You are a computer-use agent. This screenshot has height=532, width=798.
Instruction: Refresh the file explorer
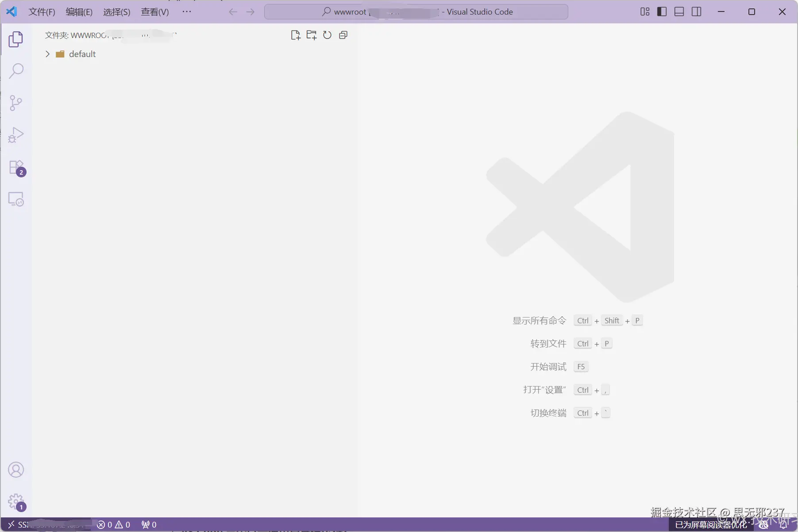[x=327, y=35]
